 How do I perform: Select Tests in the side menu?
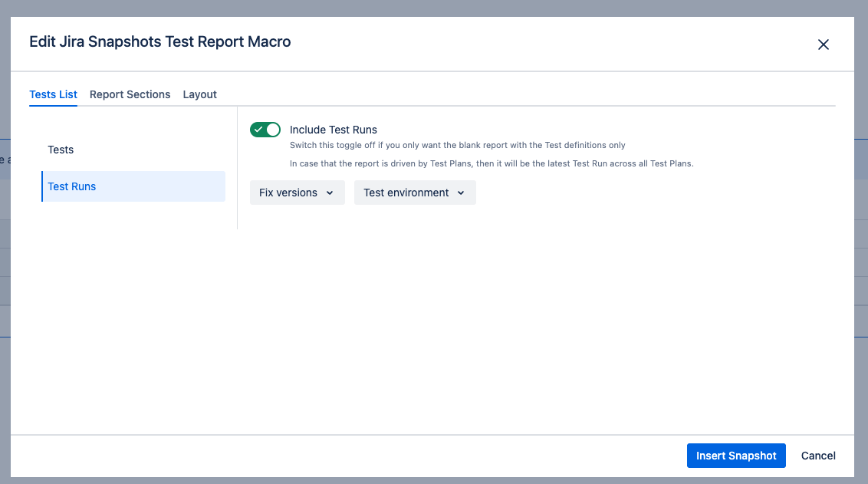pyautogui.click(x=133, y=150)
